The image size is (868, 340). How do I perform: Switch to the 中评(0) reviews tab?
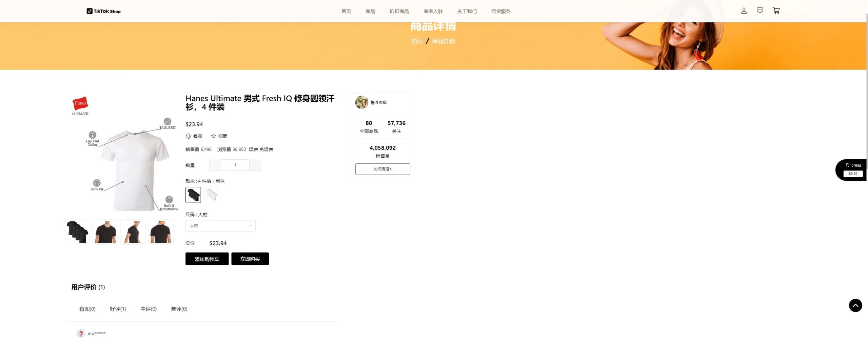coord(149,309)
